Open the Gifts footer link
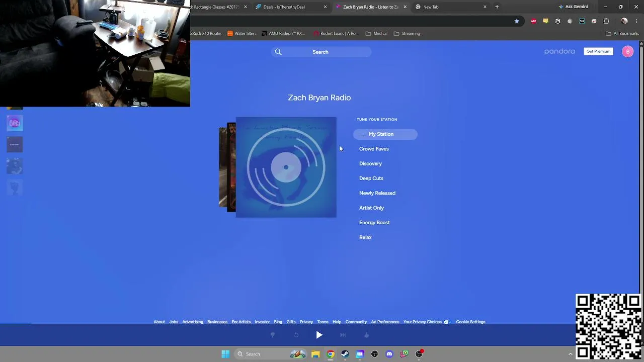Image resolution: width=644 pixels, height=362 pixels. [x=291, y=322]
